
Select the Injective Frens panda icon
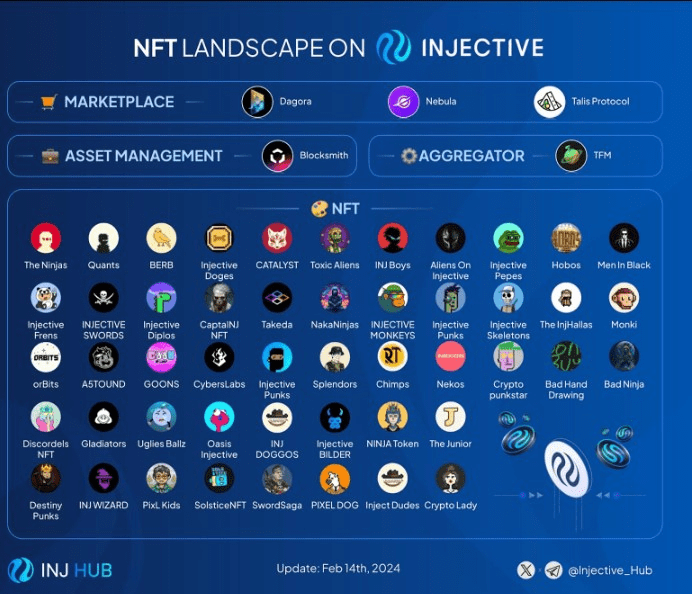pos(46,298)
